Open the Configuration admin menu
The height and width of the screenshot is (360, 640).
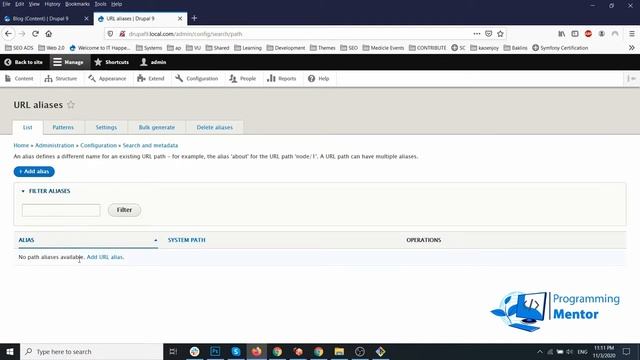(x=197, y=78)
